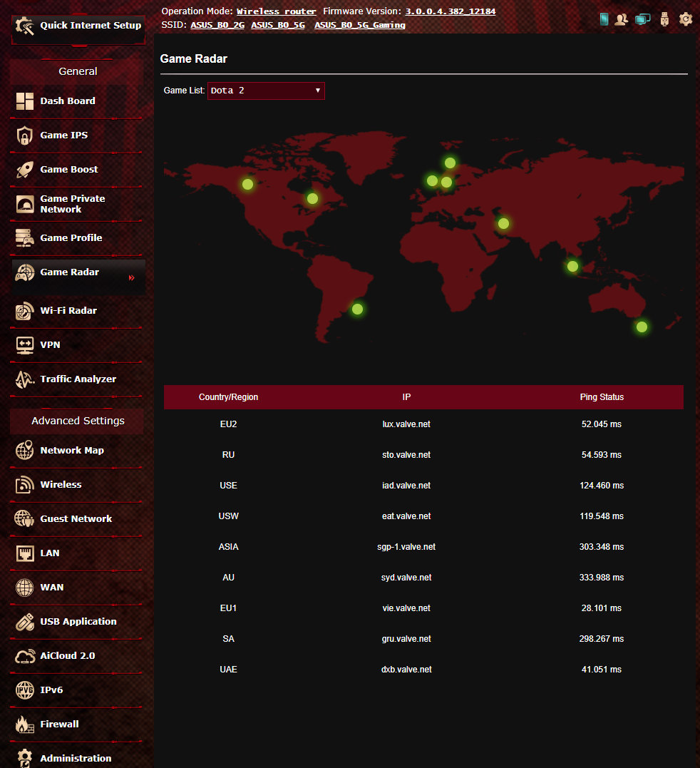This screenshot has width=700, height=768.
Task: Click the AiCloud 2.0 cloud icon
Action: 24,656
